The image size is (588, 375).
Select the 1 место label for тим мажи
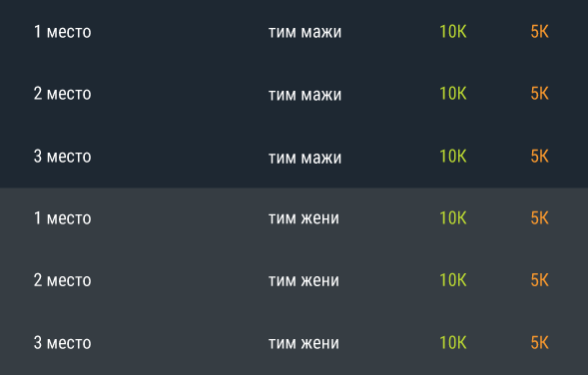pos(63,32)
